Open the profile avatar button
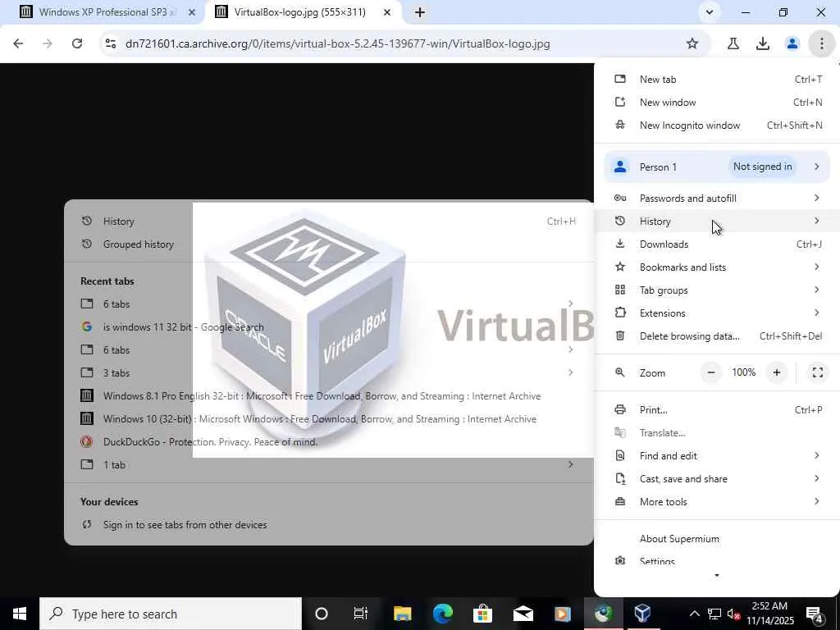Viewport: 840px width, 630px height. tap(792, 43)
